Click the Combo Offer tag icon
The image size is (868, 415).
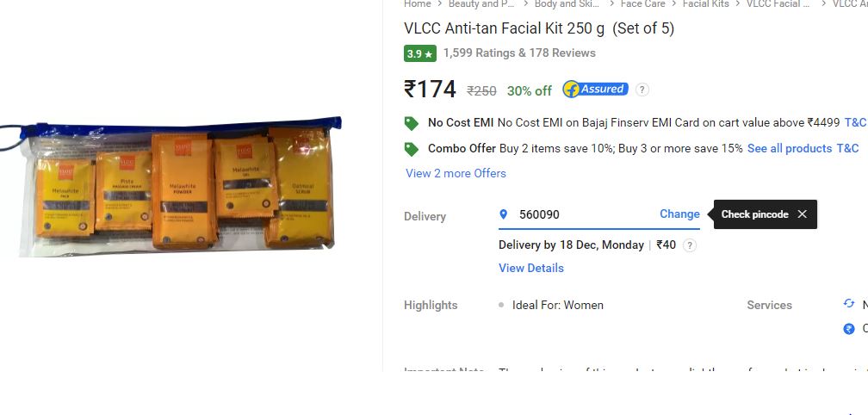click(x=412, y=149)
